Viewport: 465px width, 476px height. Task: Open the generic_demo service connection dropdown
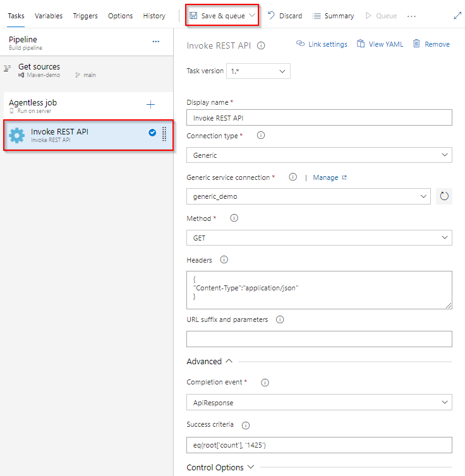[308, 196]
